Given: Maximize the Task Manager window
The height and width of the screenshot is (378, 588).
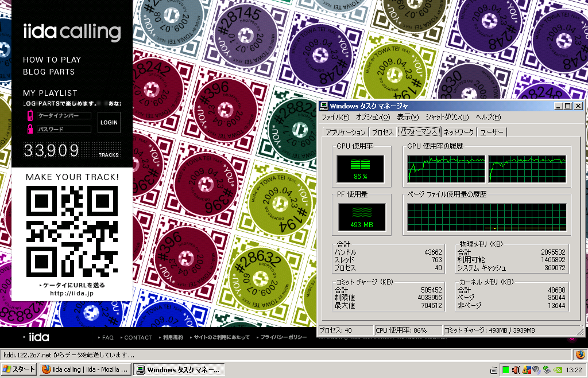Looking at the screenshot, I should (568, 106).
